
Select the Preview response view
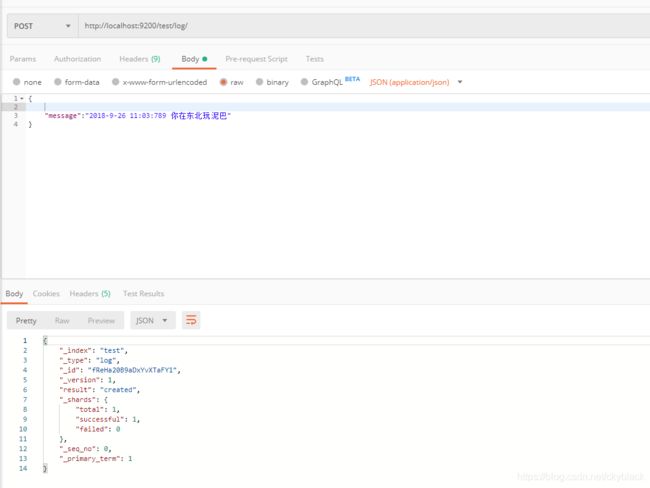click(101, 320)
